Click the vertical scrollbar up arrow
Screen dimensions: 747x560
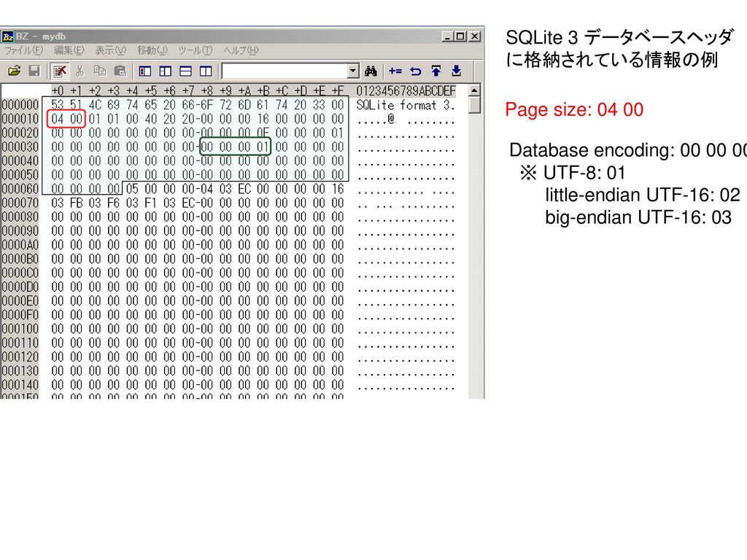[x=474, y=90]
